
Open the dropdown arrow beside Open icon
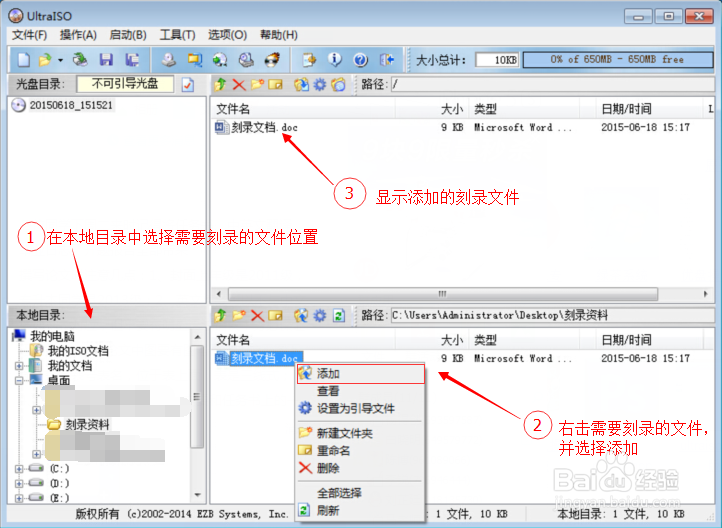pyautogui.click(x=60, y=60)
